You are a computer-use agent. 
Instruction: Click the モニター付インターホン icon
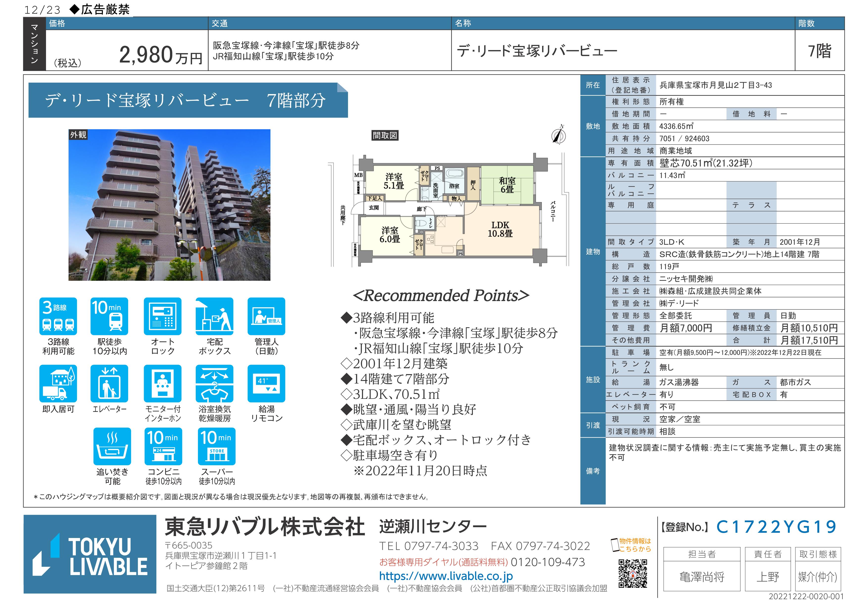point(163,383)
